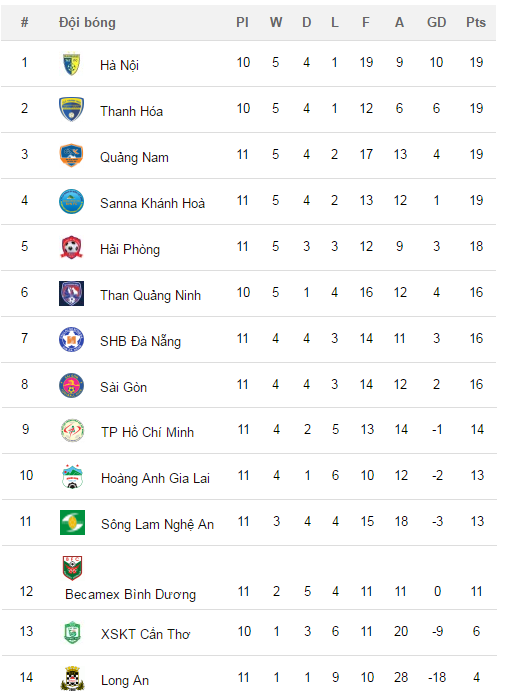Click the Đội bóng column header
The image size is (513, 693).
[87, 23]
